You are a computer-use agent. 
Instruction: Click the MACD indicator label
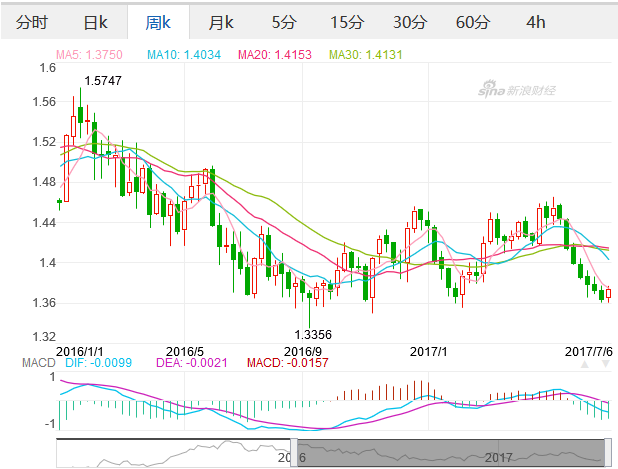click(x=39, y=363)
